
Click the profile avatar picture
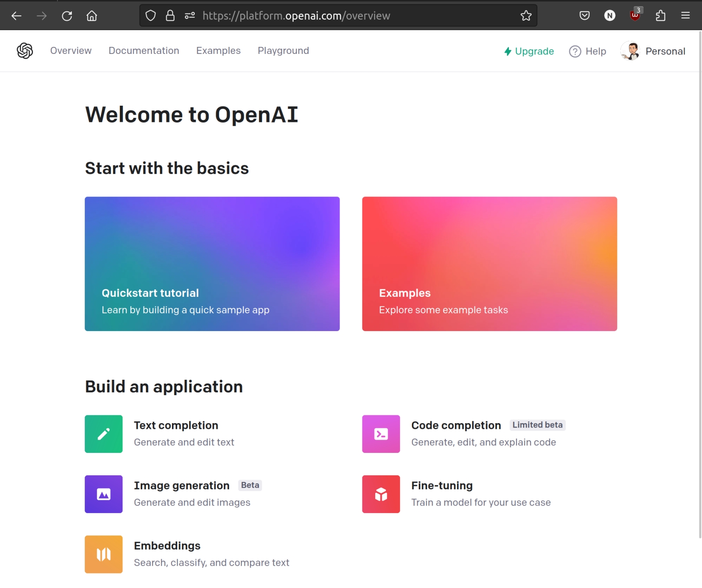point(630,51)
